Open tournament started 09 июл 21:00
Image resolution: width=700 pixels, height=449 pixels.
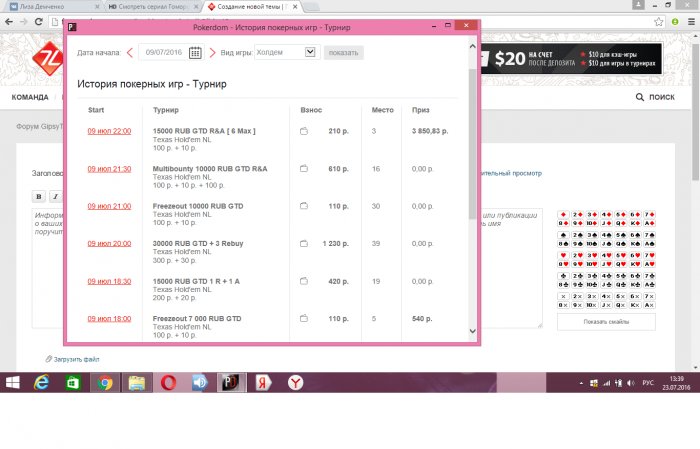(x=109, y=206)
